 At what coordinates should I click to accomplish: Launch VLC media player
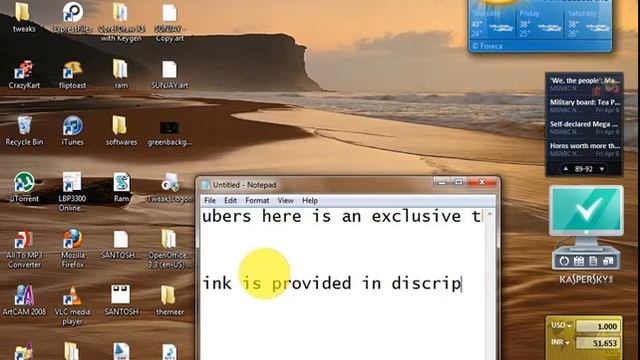[x=72, y=305]
